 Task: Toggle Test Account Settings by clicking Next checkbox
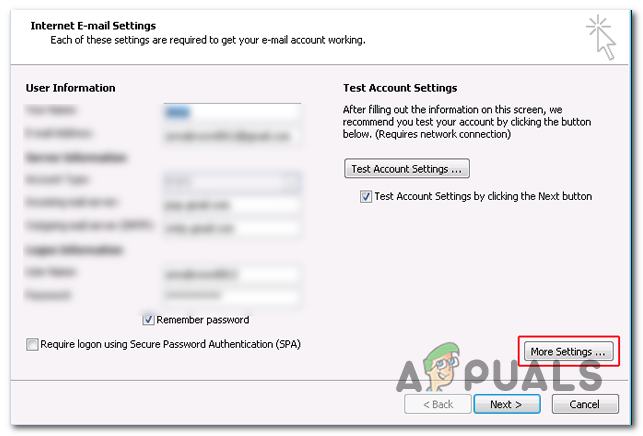pyautogui.click(x=365, y=196)
